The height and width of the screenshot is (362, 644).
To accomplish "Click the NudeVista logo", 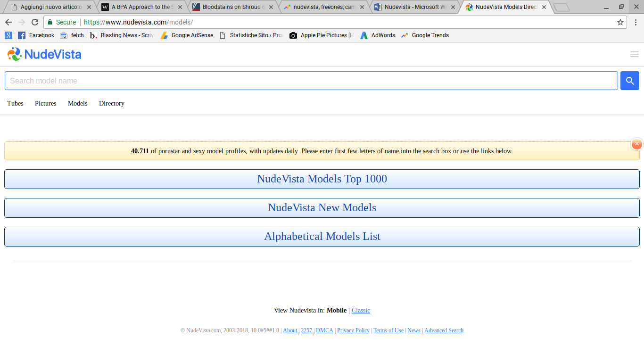I will 44,54.
